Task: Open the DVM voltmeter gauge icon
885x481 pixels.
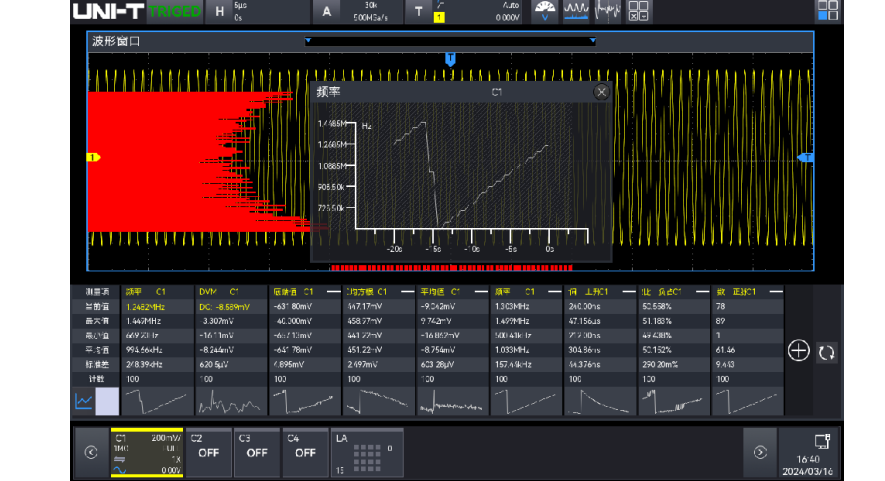Action: click(544, 11)
